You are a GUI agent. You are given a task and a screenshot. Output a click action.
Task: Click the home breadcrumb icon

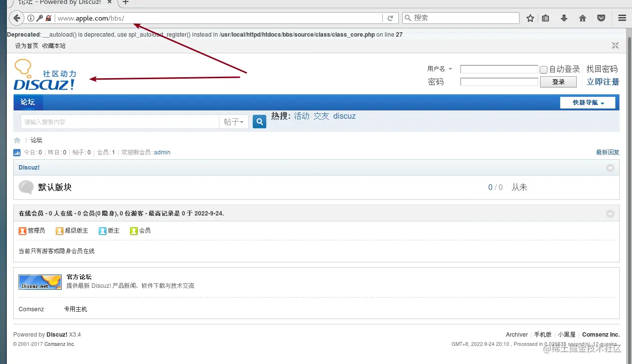(17, 140)
